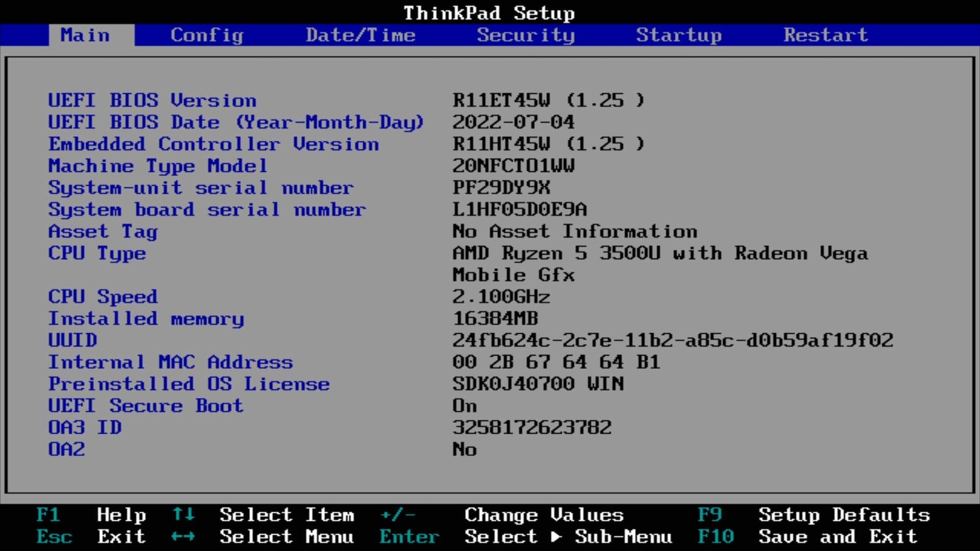Click the Select Sub-Menu triangle icon
This screenshot has width=980, height=551.
(556, 537)
